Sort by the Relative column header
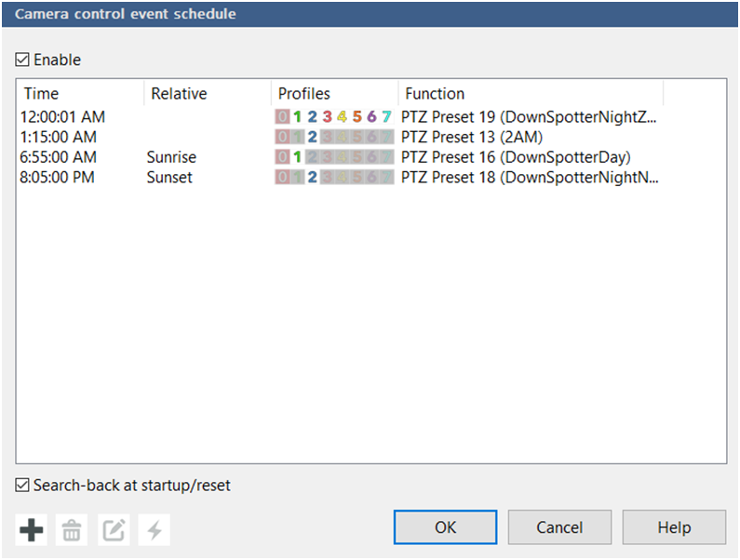Screen dimensions: 740x560 [207, 94]
